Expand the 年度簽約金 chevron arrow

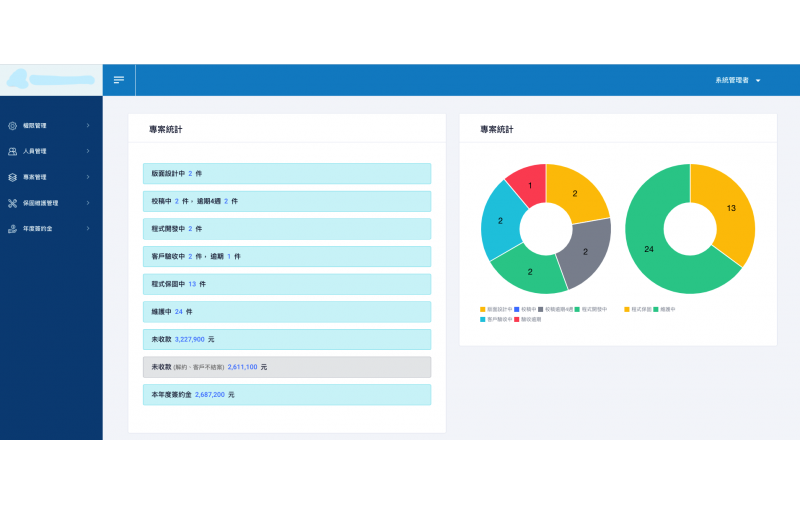tap(88, 229)
